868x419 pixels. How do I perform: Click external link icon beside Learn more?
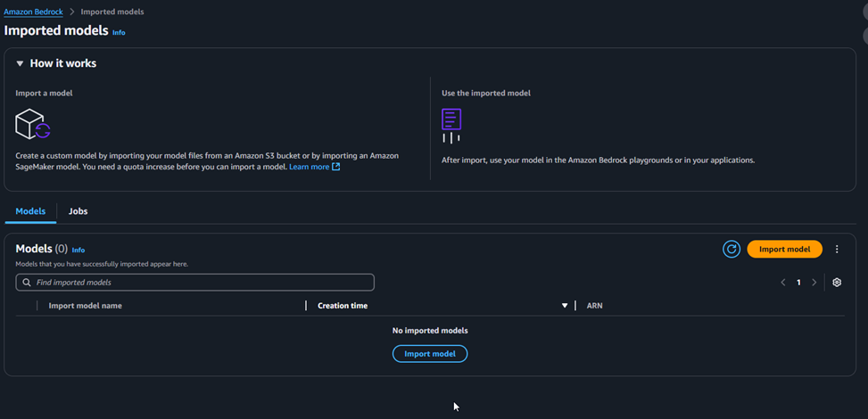coord(335,167)
